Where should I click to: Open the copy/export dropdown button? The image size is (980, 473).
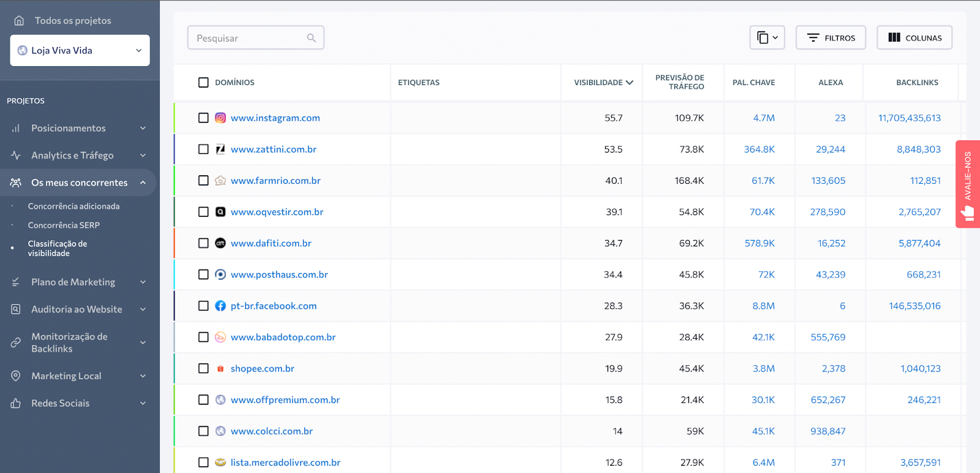(767, 37)
